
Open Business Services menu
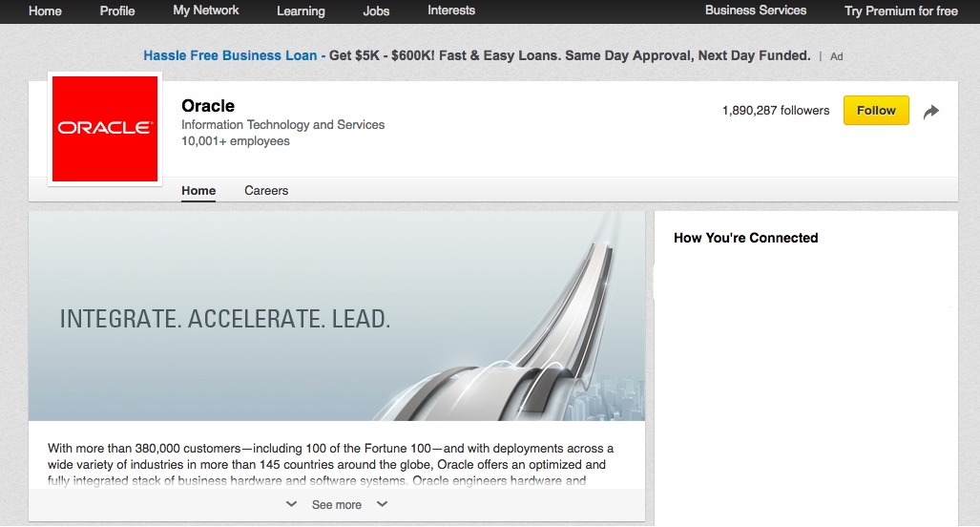pos(756,11)
